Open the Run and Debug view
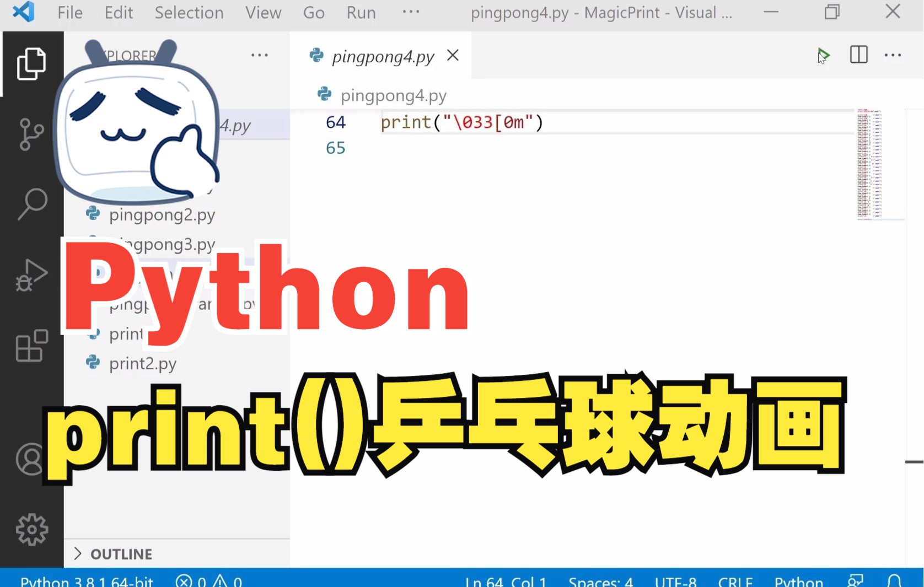 click(x=31, y=276)
